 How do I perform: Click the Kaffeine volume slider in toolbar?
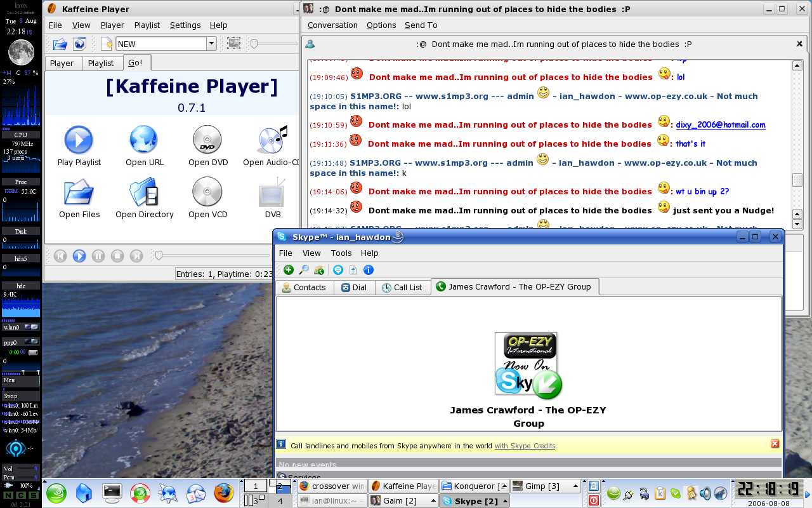pyautogui.click(x=273, y=43)
